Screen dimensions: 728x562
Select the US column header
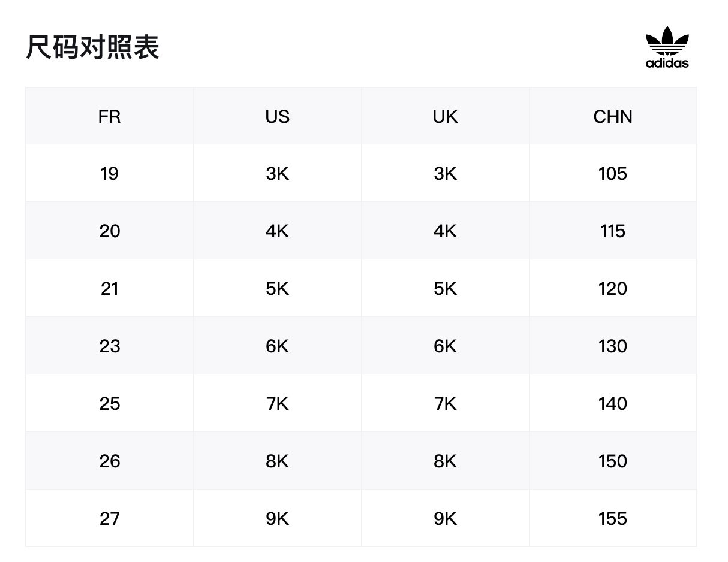pos(278,116)
